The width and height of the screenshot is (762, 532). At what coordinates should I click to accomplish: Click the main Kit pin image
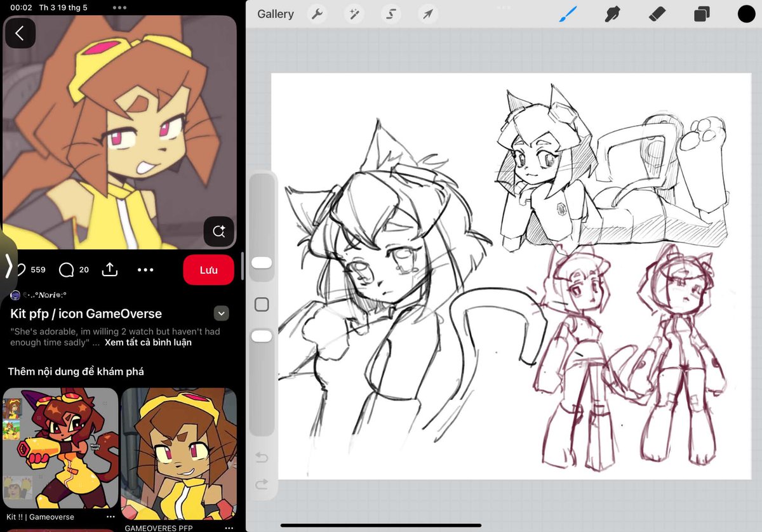[120, 132]
